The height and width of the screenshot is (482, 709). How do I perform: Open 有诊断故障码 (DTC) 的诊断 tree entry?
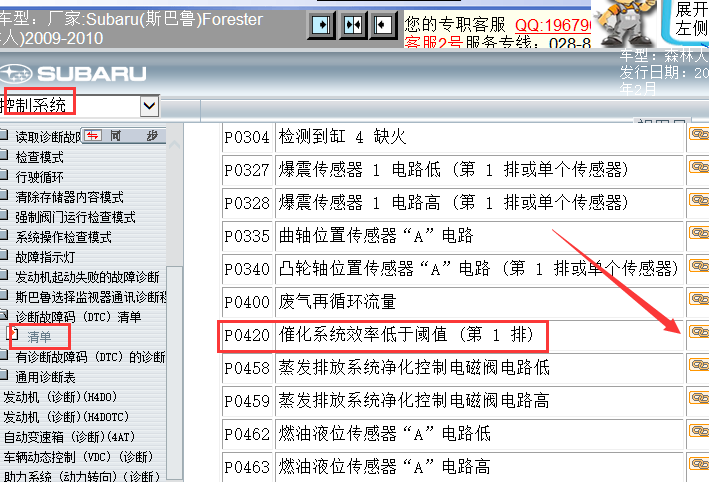tap(90, 357)
